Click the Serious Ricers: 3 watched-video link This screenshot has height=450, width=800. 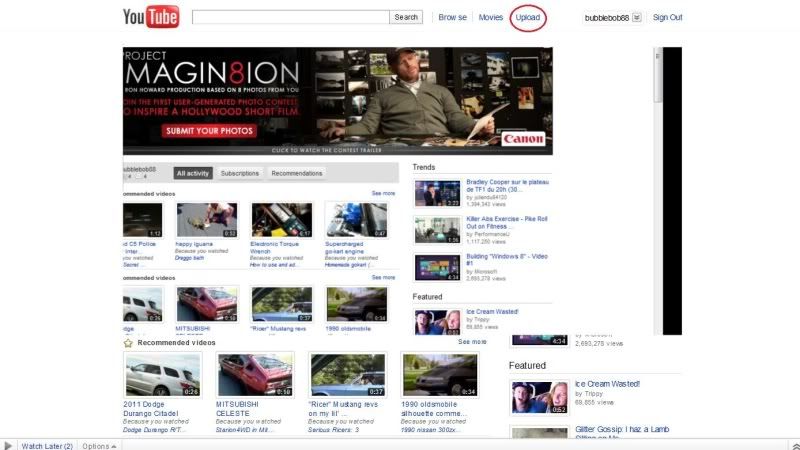point(334,430)
